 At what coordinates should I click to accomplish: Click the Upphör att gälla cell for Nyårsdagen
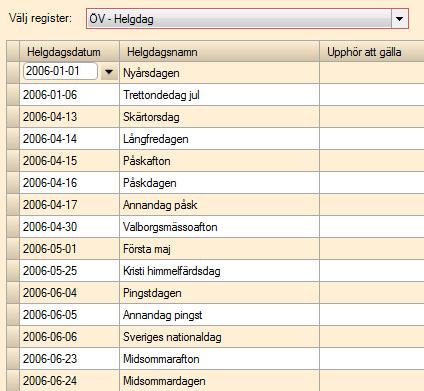372,73
